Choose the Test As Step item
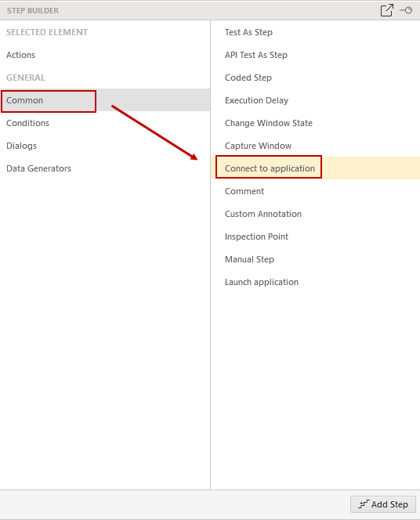The image size is (420, 520). click(315, 32)
